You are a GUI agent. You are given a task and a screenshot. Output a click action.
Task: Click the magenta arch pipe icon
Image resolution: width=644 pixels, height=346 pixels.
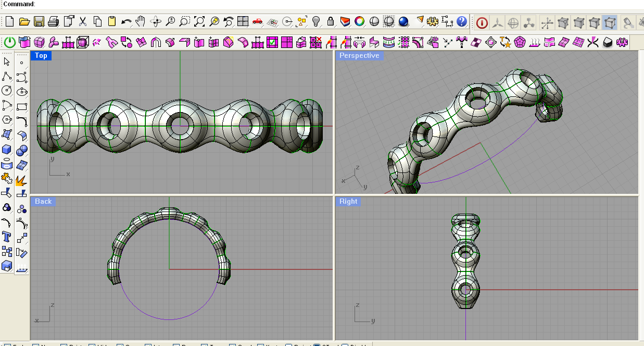coord(155,42)
